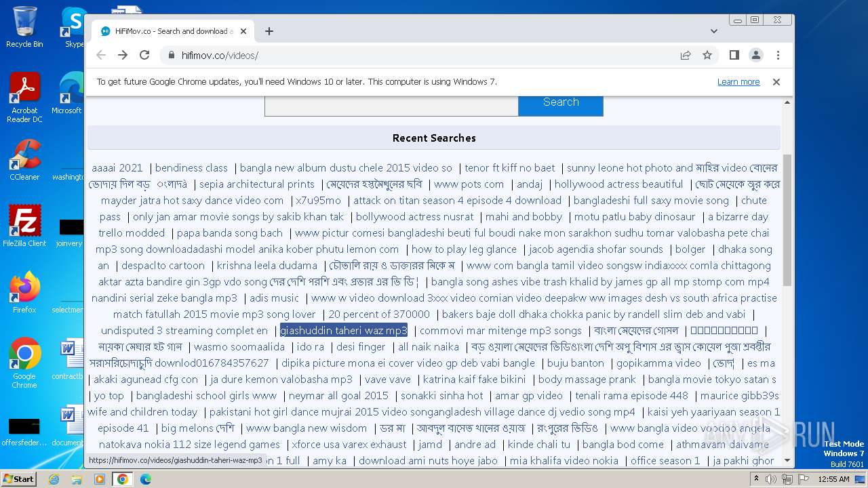Reload the hifimov page
The image size is (868, 488).
(144, 55)
